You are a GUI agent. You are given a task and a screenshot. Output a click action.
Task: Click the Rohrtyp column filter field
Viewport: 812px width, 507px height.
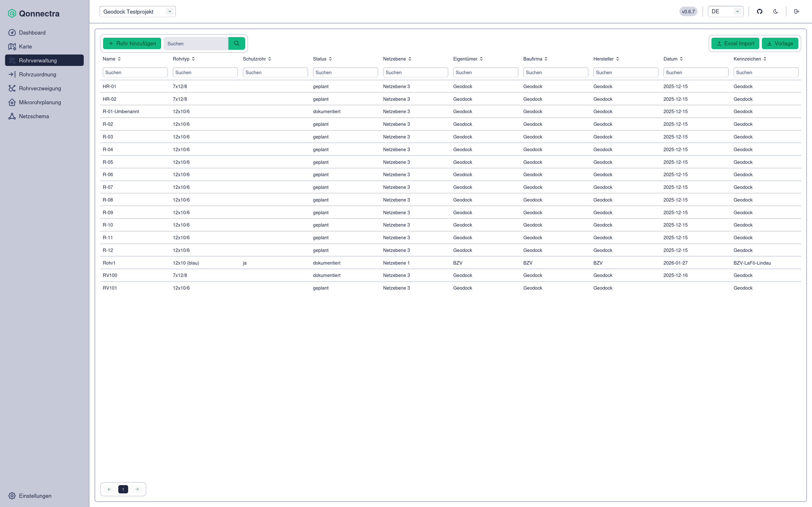point(205,73)
